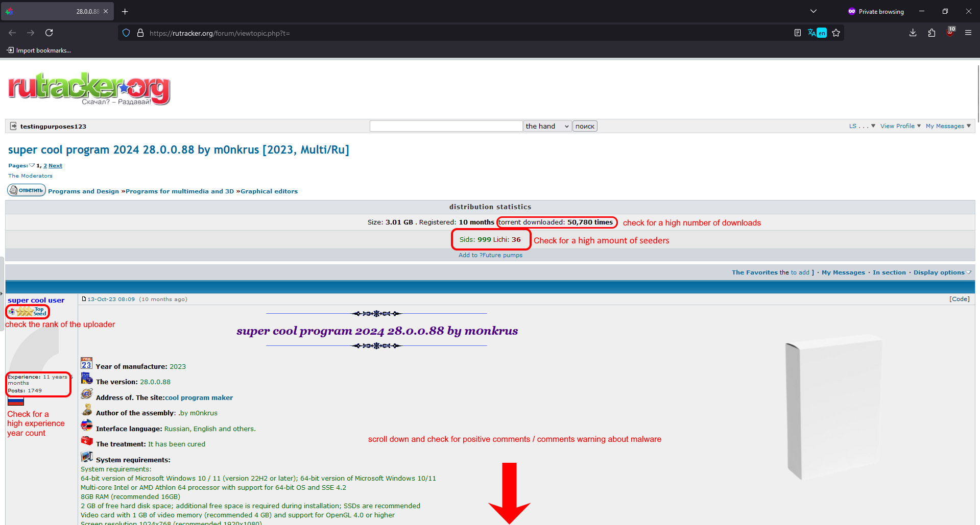Image resolution: width=980 pixels, height=525 pixels.
Task: Toggle reader view icon
Action: click(797, 33)
